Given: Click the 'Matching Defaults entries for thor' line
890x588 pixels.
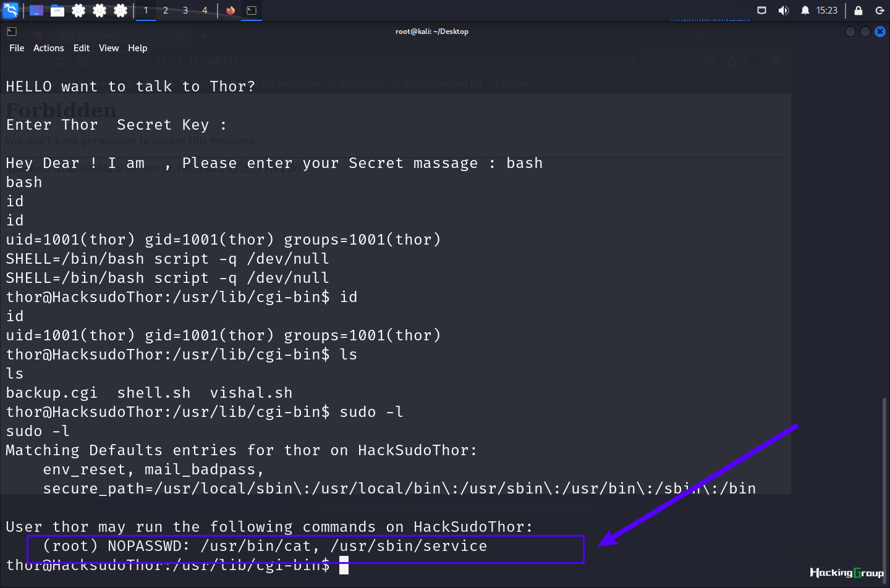Looking at the screenshot, I should tap(242, 450).
